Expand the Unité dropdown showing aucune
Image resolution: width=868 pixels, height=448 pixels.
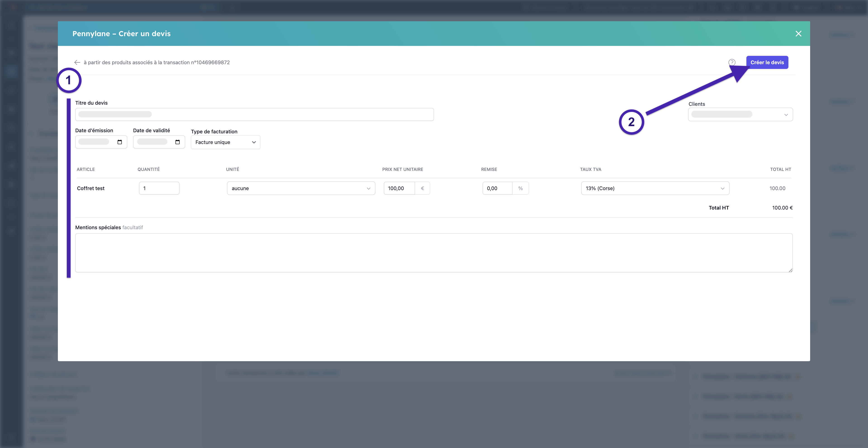(301, 188)
